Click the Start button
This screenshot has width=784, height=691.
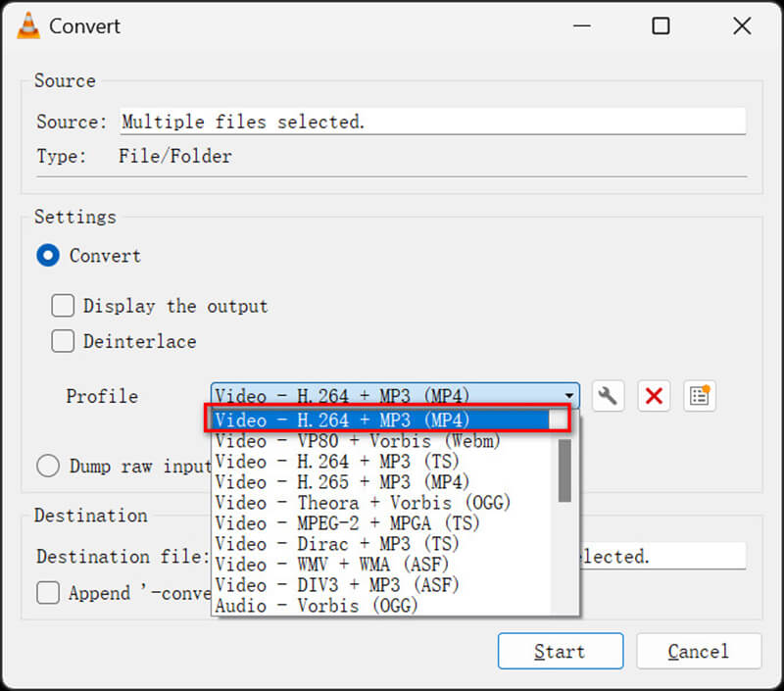(561, 651)
